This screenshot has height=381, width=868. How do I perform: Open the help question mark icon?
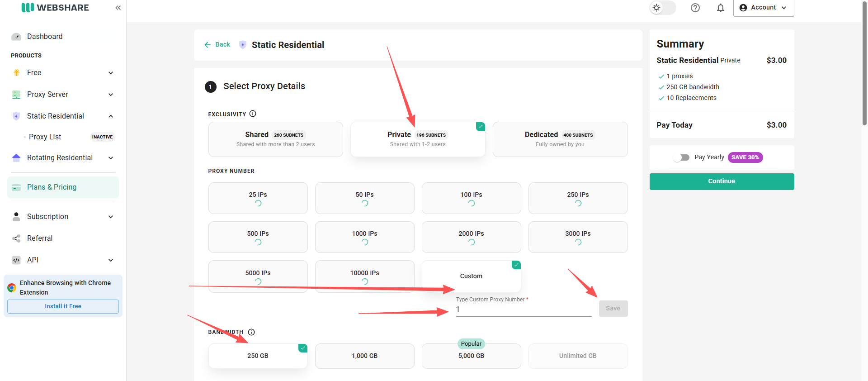click(x=695, y=8)
